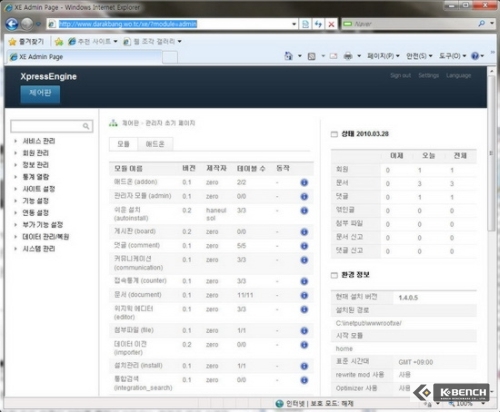Open info icon for addon module row

click(304, 182)
